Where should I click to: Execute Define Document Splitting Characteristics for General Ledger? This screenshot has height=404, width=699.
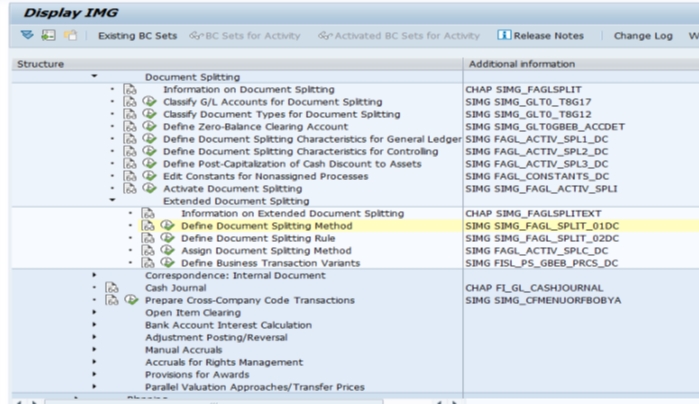149,139
